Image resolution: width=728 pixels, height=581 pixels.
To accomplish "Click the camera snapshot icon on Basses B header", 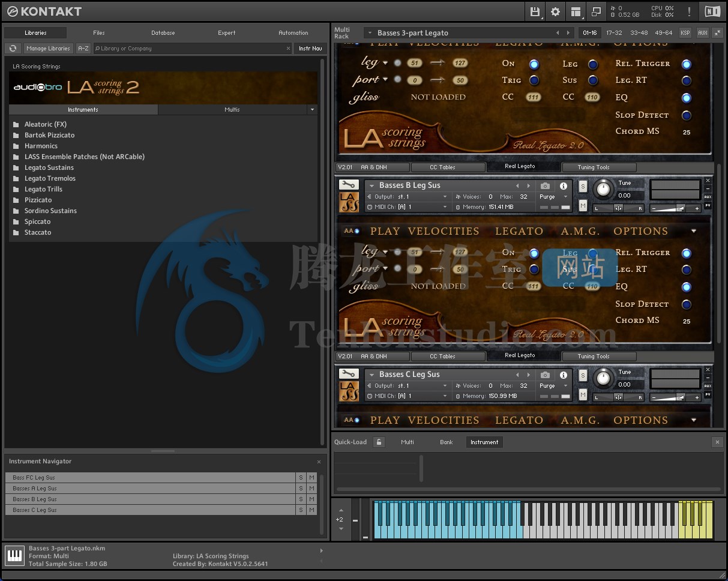I will coord(545,185).
